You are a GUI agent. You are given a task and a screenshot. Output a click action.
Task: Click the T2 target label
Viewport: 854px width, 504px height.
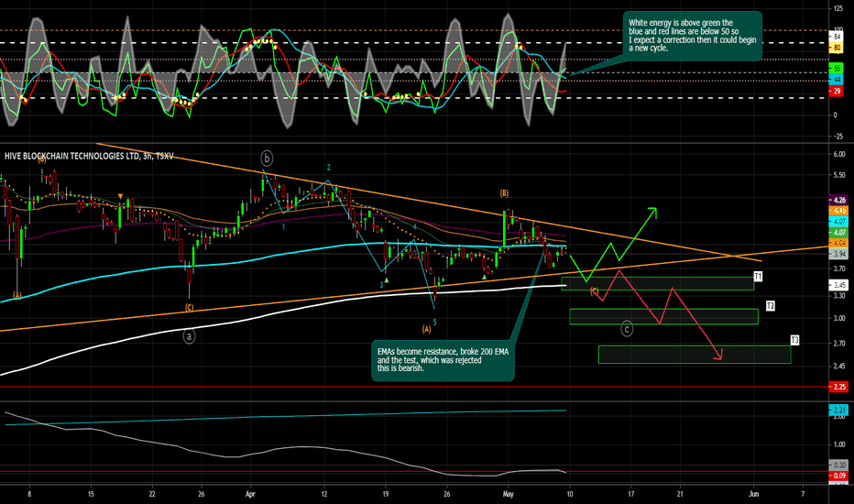tap(770, 306)
